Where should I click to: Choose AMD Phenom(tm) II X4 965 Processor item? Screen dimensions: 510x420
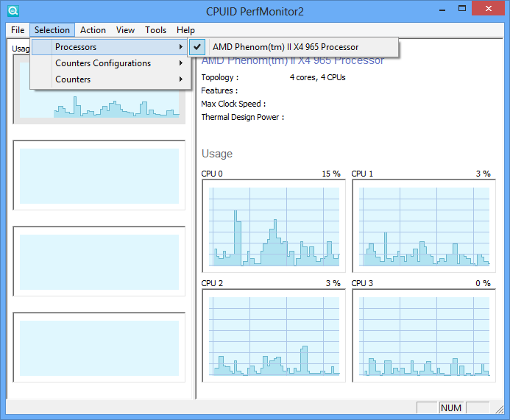pyautogui.click(x=293, y=47)
